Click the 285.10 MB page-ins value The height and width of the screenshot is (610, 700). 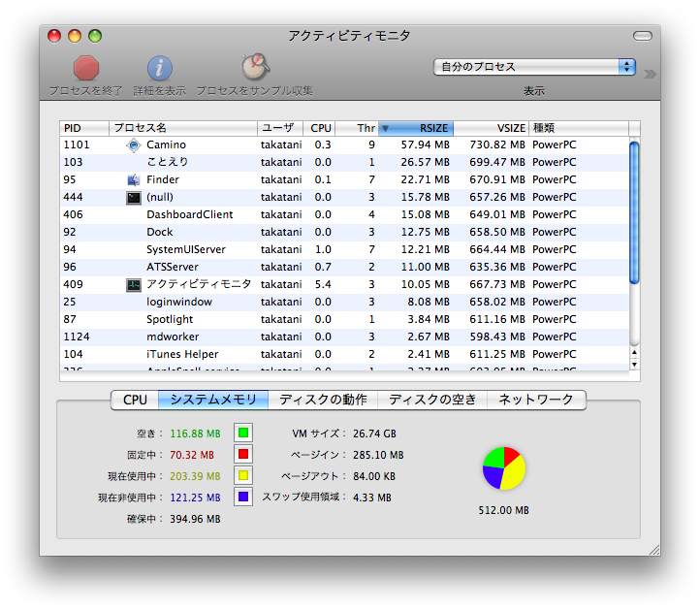click(378, 455)
